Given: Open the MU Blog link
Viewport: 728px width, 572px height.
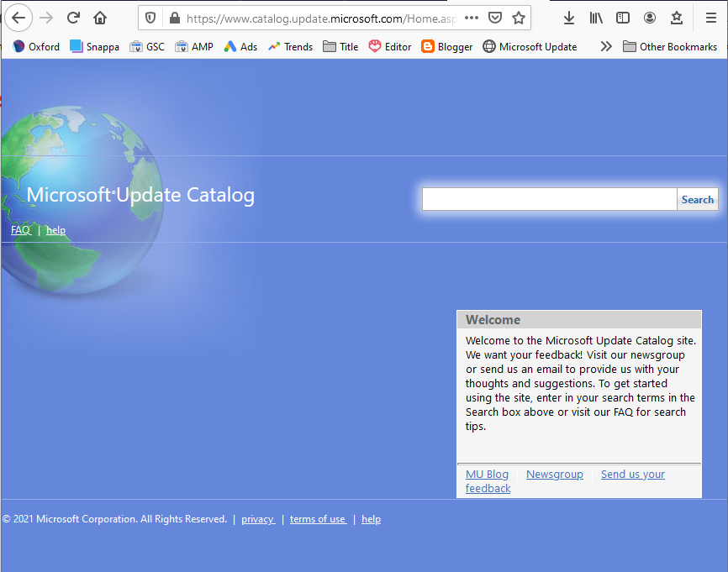Looking at the screenshot, I should 487,474.
